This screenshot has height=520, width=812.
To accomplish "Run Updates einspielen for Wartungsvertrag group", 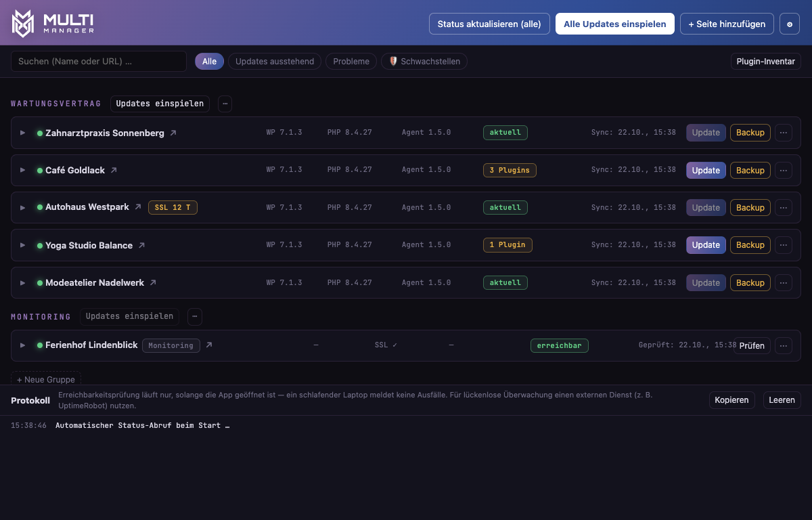I will pos(160,104).
